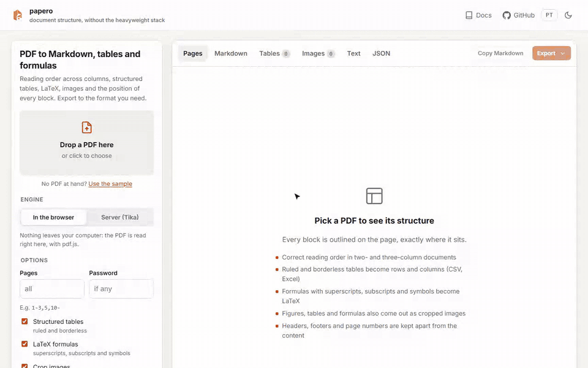Viewport: 588px width, 368px height.
Task: Click the layout icon above placeholder text
Action: (374, 196)
